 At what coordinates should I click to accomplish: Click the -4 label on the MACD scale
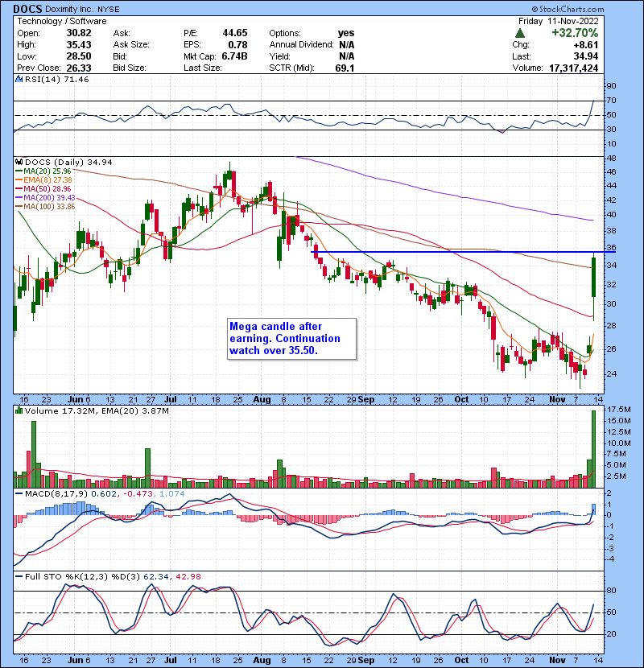(610, 559)
